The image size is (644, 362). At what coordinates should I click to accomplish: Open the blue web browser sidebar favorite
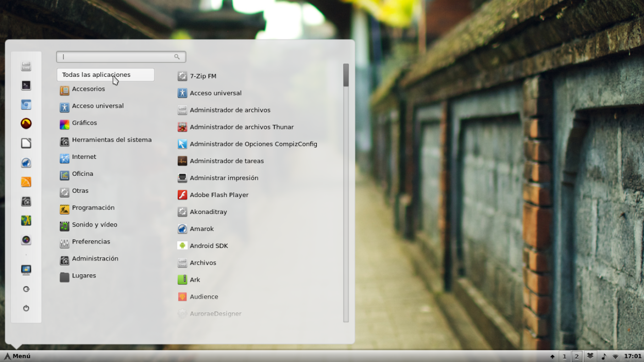(26, 105)
